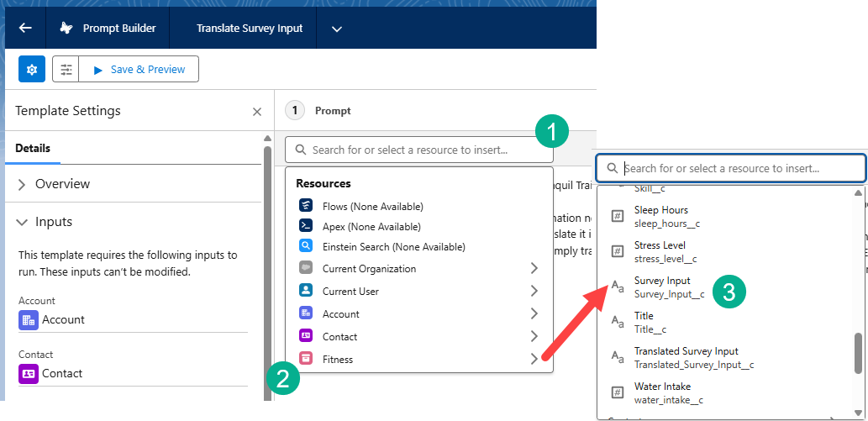Click the Water Intake number icon

(x=618, y=392)
